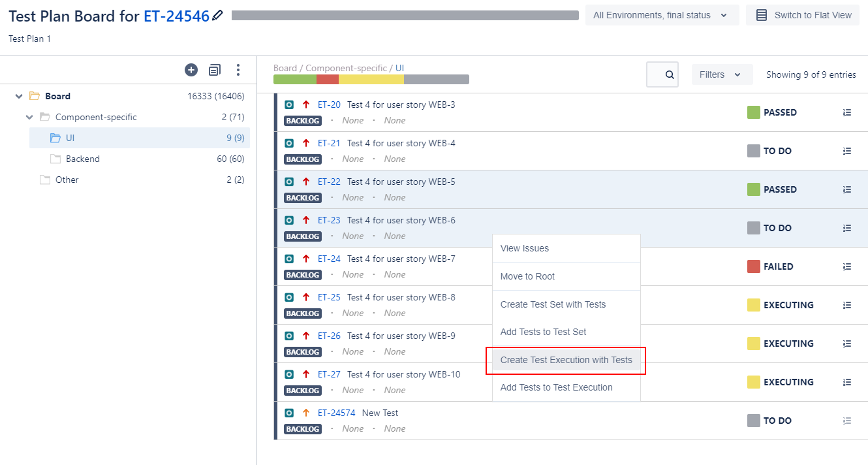Screen dimensions: 868x465
Task: Open the ET-24574 issue link
Action: click(336, 413)
